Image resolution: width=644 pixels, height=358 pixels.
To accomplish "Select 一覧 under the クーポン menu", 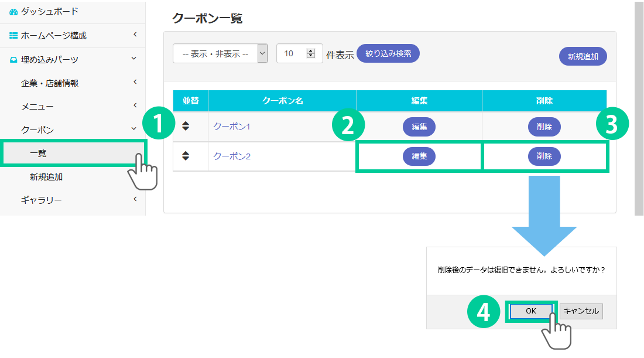I will coord(38,154).
